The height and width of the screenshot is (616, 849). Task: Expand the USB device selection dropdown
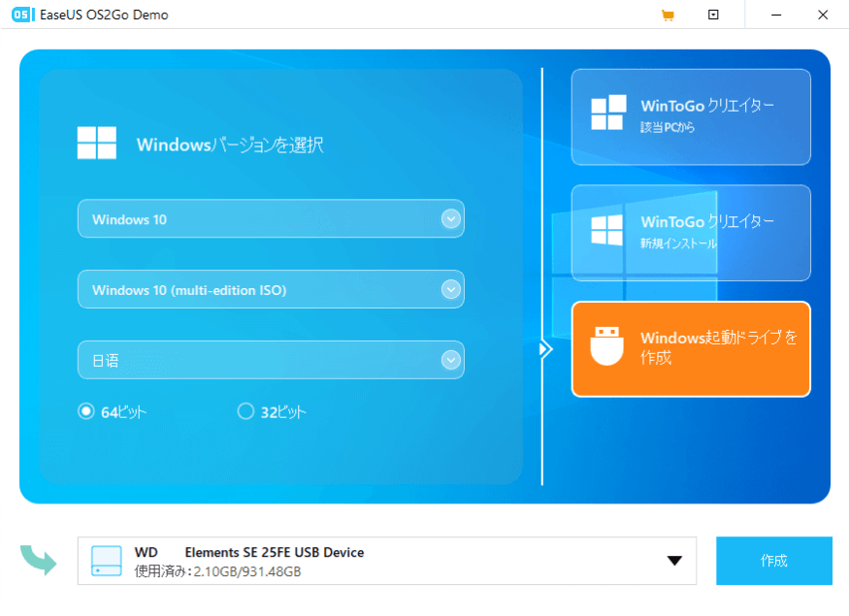[672, 561]
